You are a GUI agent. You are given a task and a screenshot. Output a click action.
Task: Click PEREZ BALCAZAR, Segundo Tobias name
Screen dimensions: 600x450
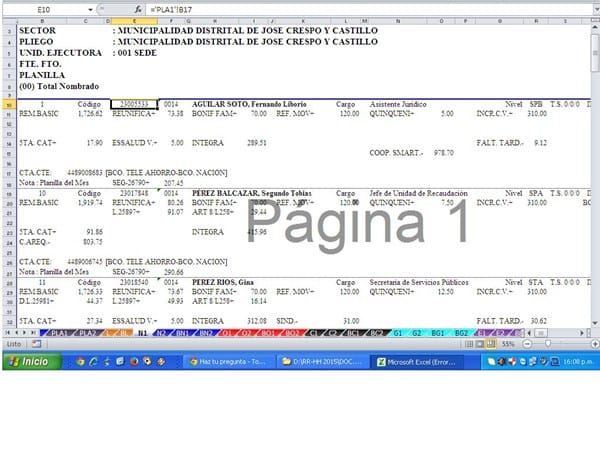[x=251, y=193]
